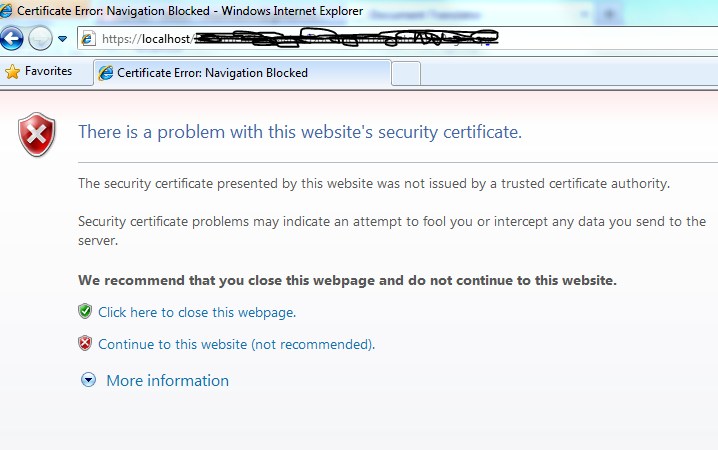Open Favorites via the star icon
Viewport: 718px width, 450px height.
tap(13, 72)
